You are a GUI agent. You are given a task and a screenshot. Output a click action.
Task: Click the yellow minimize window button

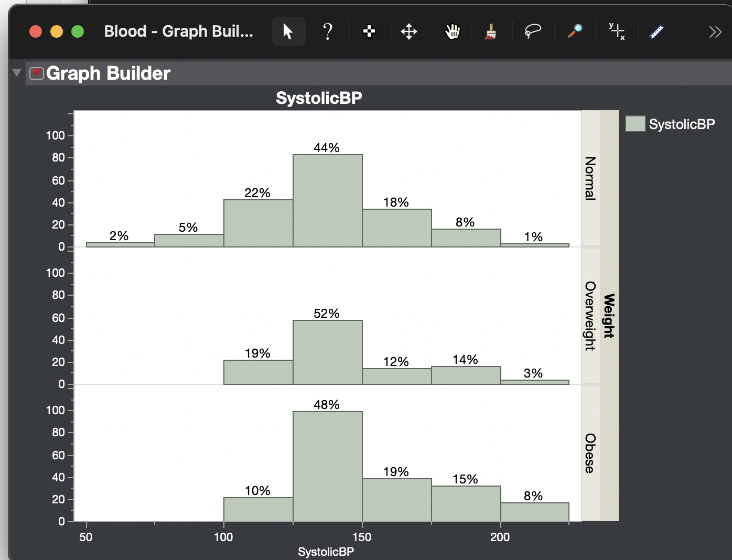pos(57,31)
